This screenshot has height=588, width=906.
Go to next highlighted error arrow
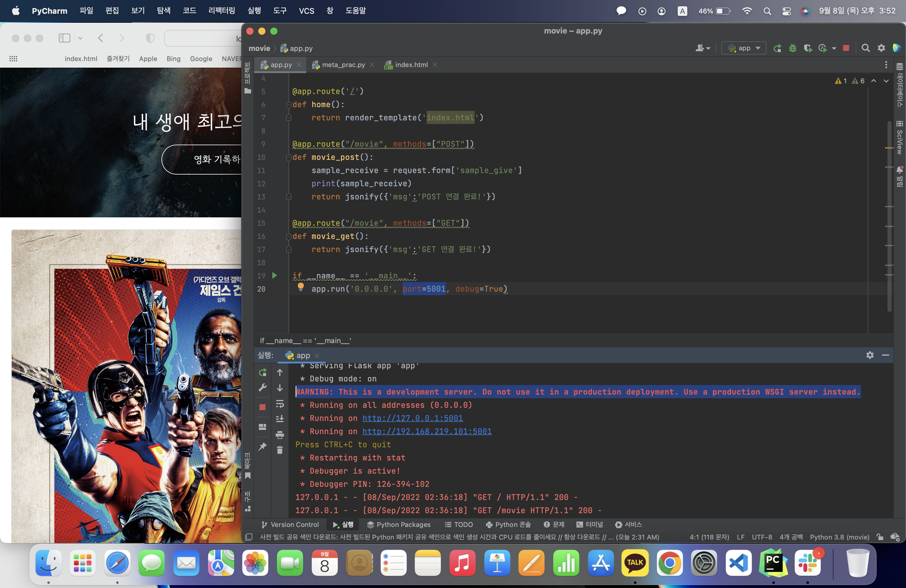tap(886, 81)
